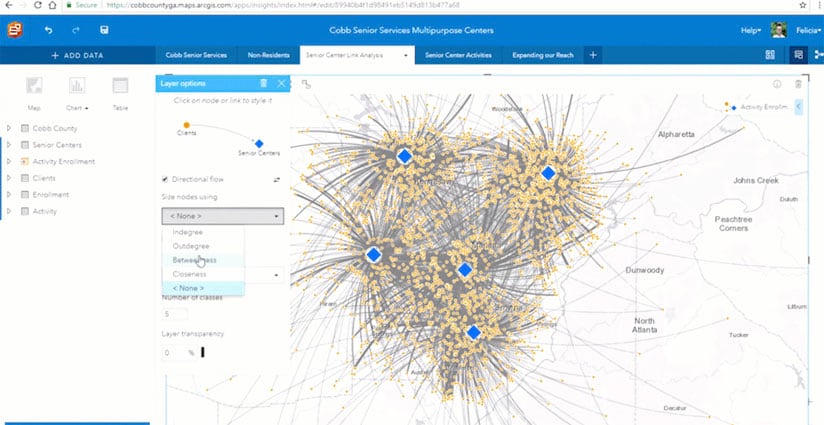Choose Betweenness option
Screen dimensions: 824x425
point(203,260)
